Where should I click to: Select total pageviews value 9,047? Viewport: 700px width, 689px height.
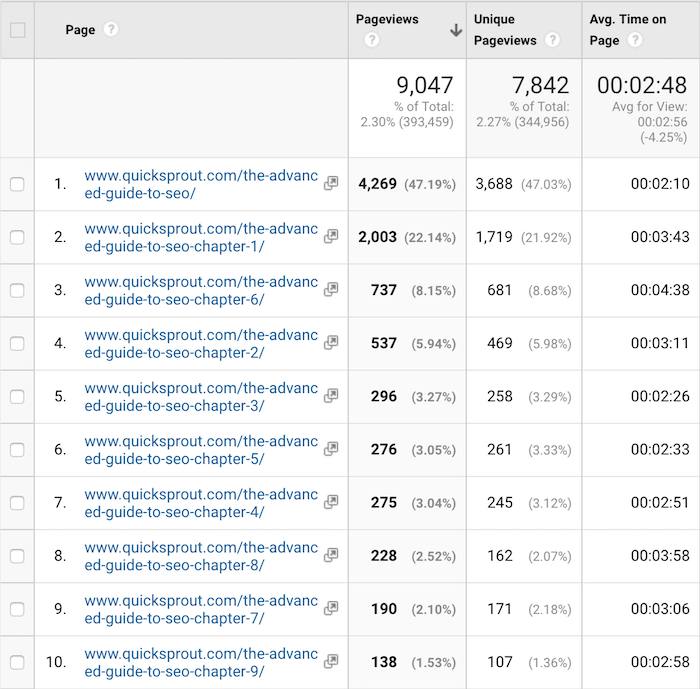(x=425, y=85)
